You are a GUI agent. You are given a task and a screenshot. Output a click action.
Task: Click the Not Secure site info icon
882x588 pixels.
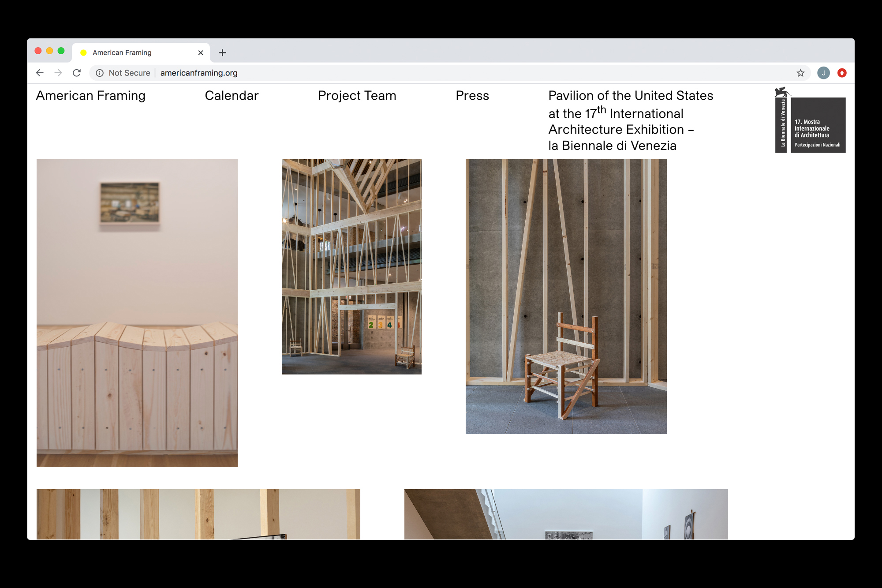pos(100,73)
